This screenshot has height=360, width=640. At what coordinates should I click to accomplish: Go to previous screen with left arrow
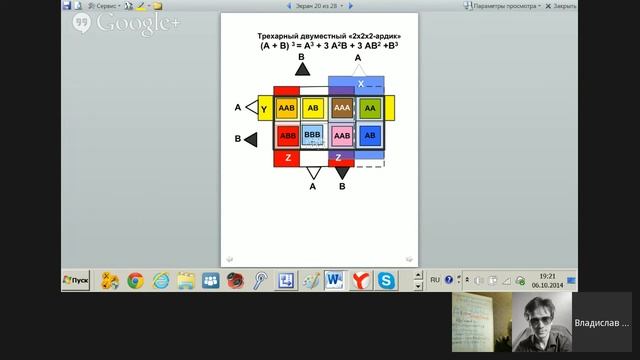[x=289, y=6]
